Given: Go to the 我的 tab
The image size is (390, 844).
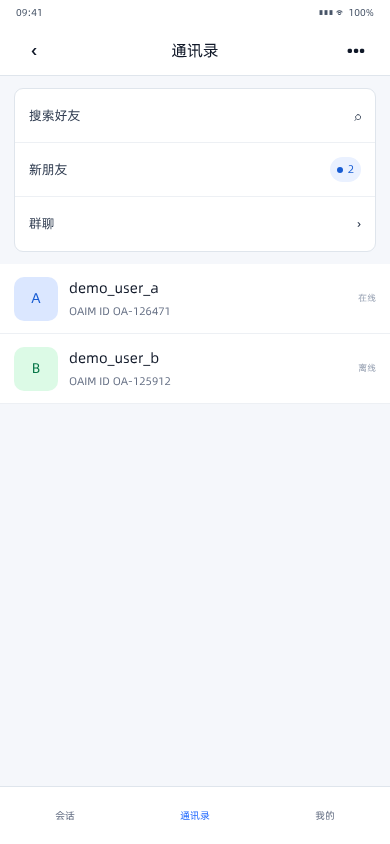Looking at the screenshot, I should point(325,815).
